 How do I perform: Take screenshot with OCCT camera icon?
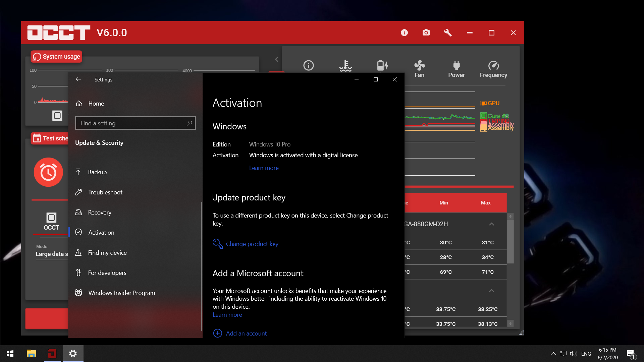426,33
